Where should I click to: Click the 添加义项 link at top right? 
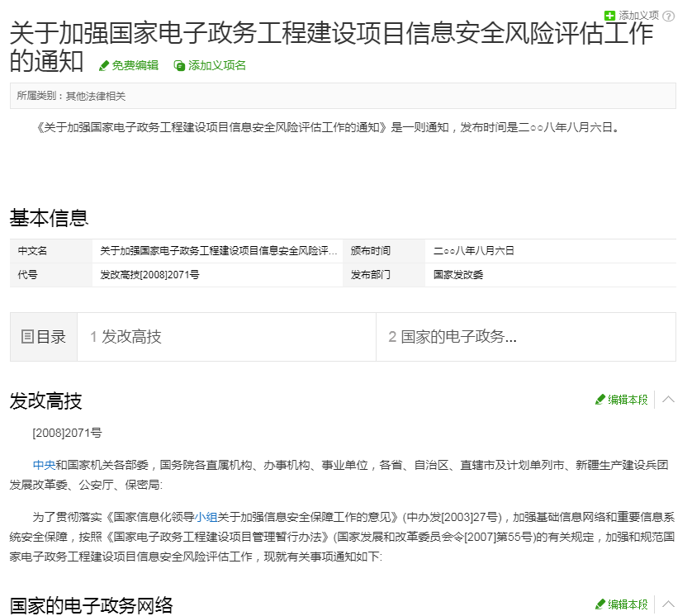click(640, 14)
